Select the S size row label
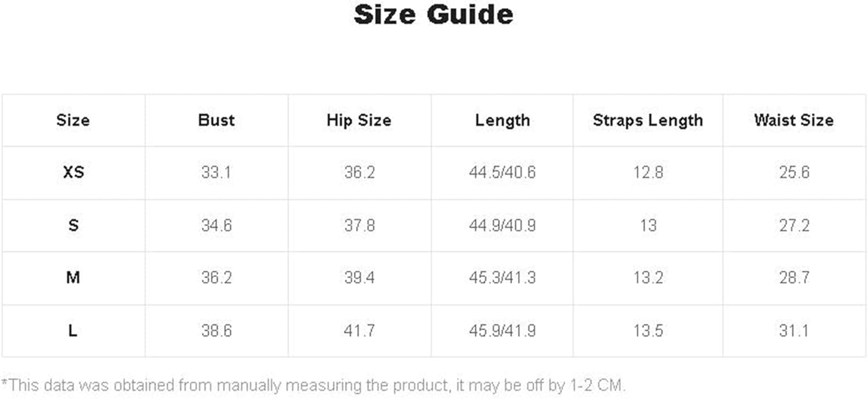The image size is (868, 399). [x=73, y=225]
